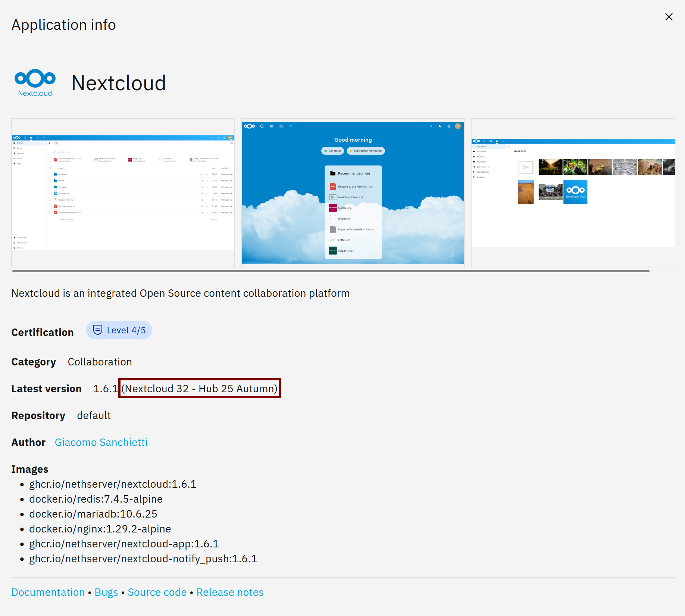Click the Nextcloud logo icon

(35, 82)
